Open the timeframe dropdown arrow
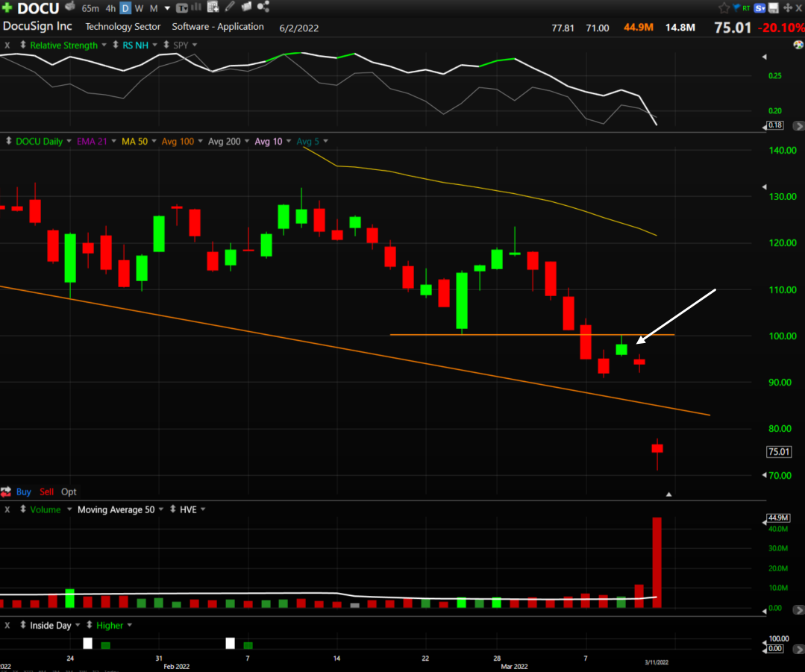This screenshot has width=805, height=672. click(167, 8)
